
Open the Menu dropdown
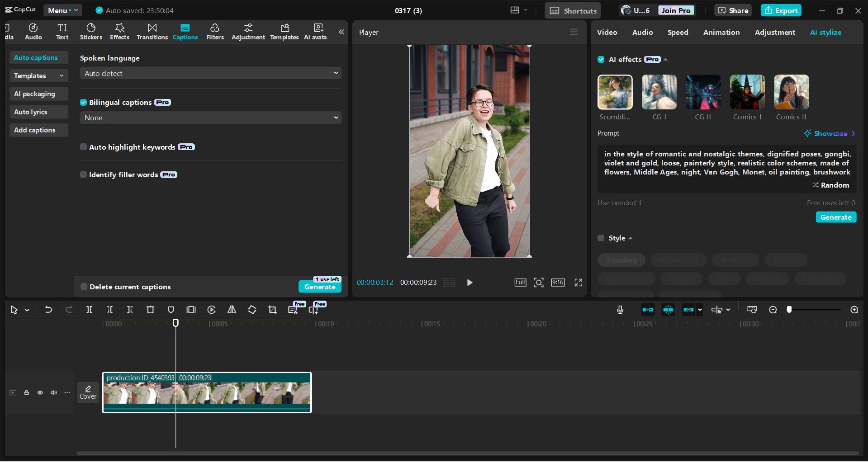pos(62,10)
